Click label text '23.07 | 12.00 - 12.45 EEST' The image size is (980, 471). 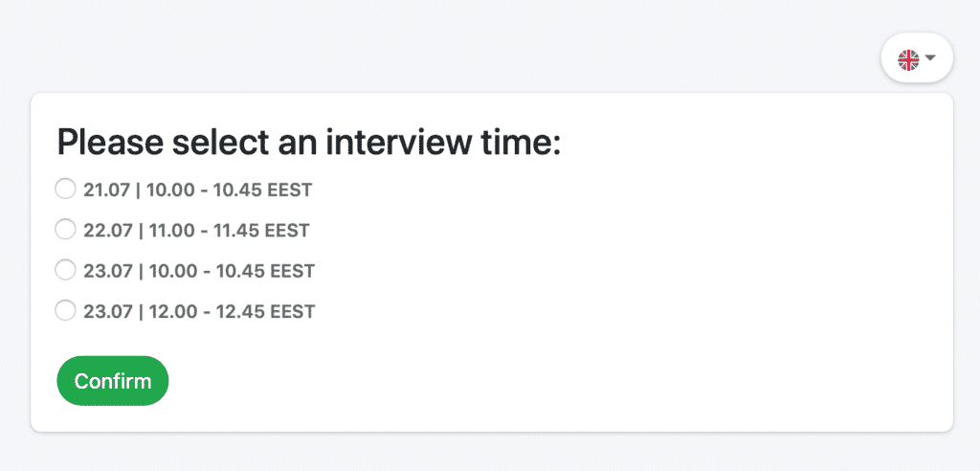(199, 311)
